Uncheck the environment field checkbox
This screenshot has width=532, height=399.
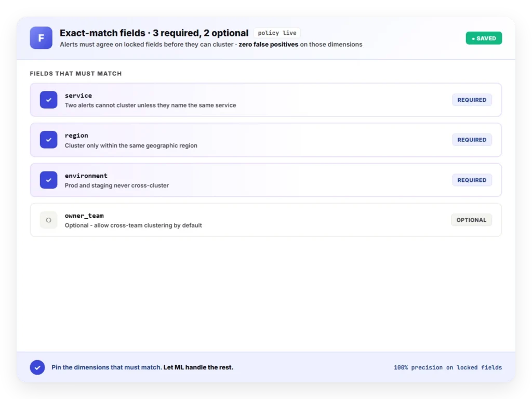(x=48, y=180)
